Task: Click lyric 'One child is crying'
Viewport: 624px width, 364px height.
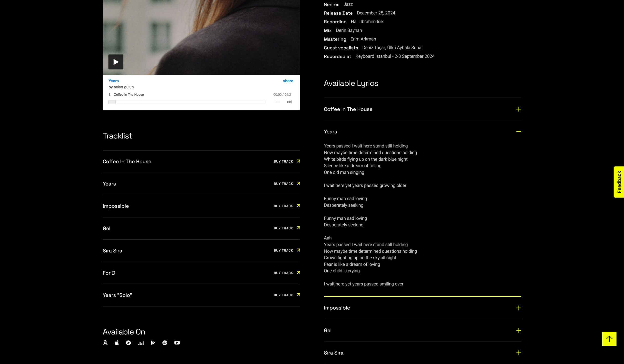Action: (x=341, y=271)
